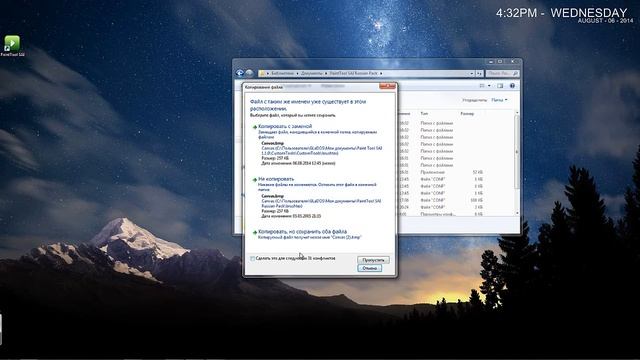Click the Пропустить (Skip) button

373,260
